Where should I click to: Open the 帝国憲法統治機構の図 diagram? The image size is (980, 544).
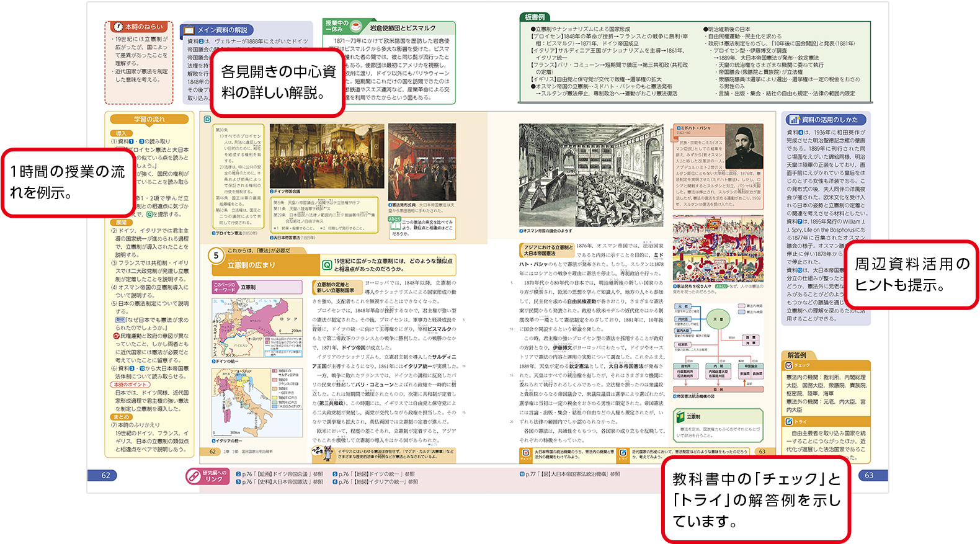(x=718, y=347)
